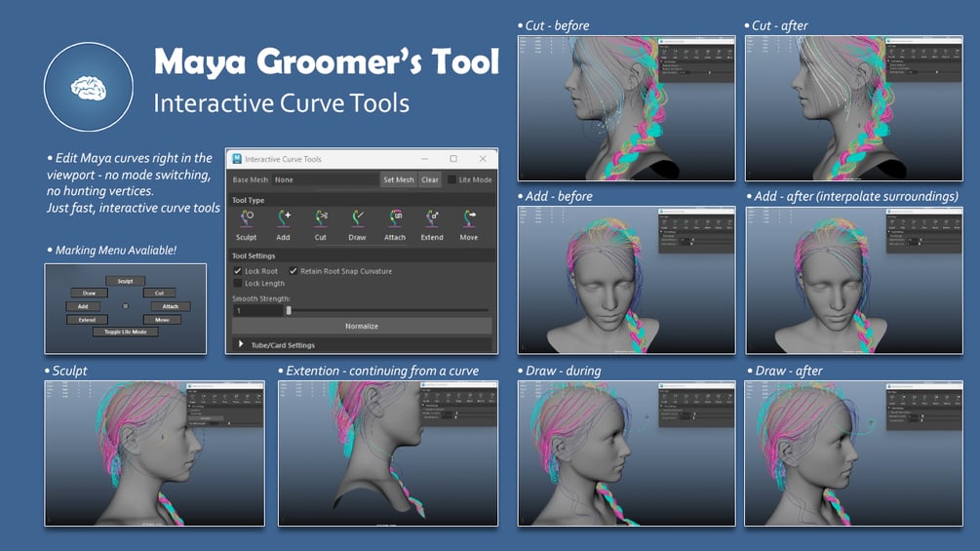Choose Toggle Lite Mode in marking menu

point(125,332)
